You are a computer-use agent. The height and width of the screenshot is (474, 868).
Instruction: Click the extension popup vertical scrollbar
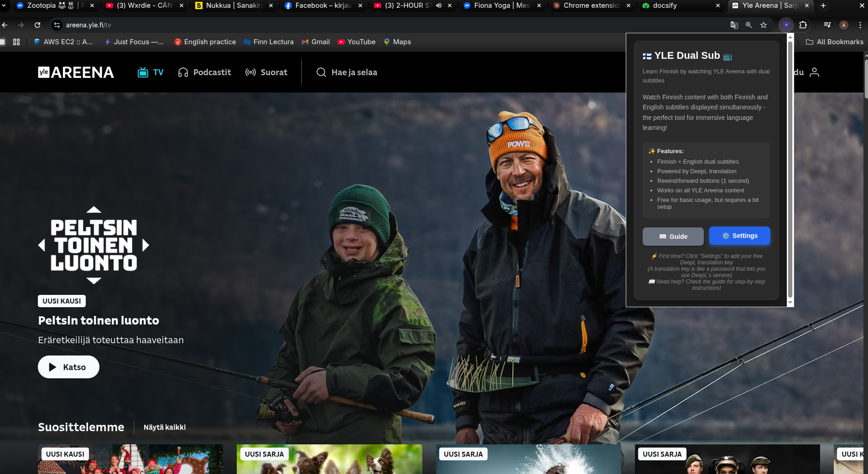(790, 169)
